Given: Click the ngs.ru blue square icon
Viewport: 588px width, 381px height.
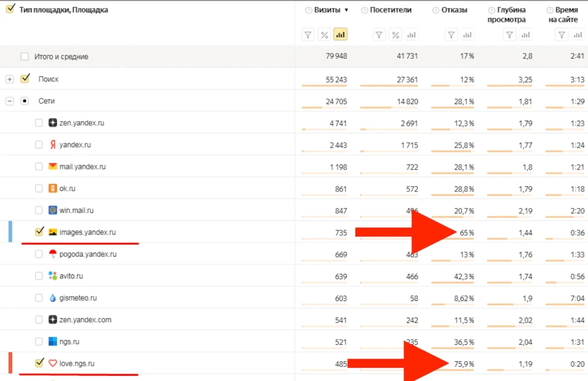Looking at the screenshot, I should (52, 341).
